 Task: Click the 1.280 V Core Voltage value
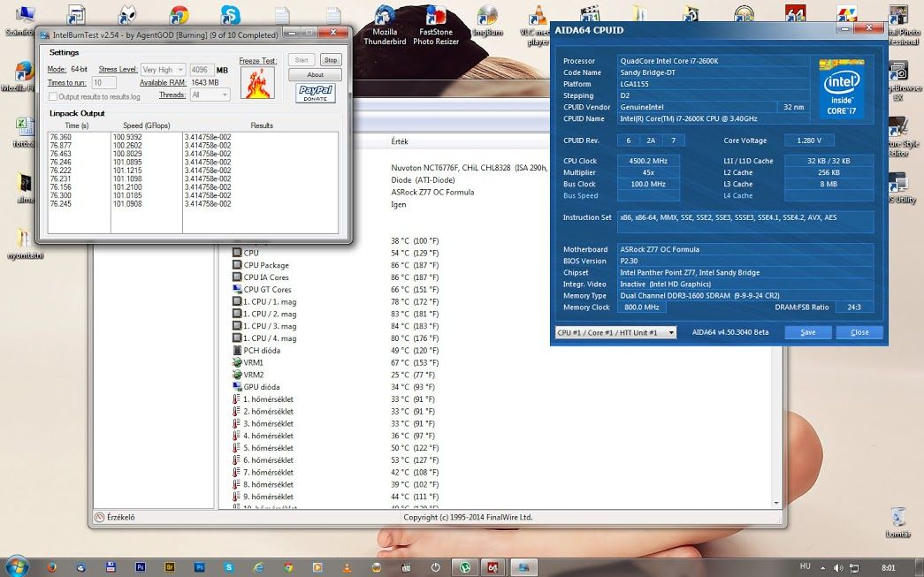[808, 140]
